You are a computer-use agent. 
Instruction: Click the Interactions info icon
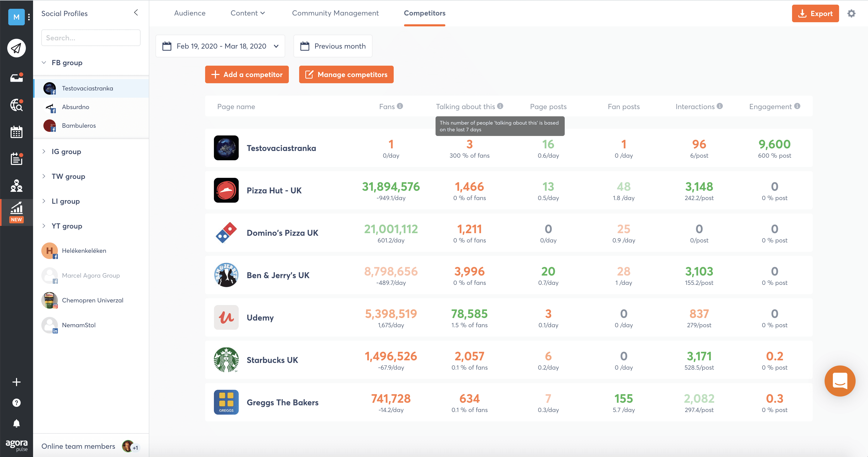[720, 106]
